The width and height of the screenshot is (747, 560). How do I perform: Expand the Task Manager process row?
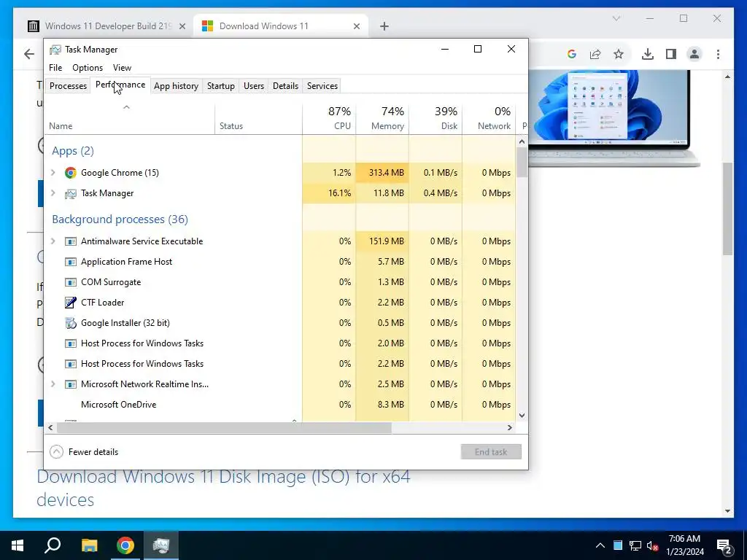click(x=53, y=192)
